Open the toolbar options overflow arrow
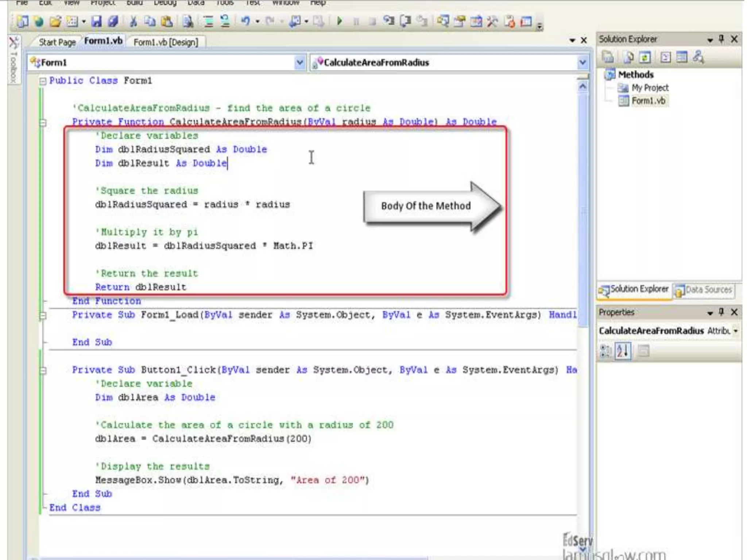The height and width of the screenshot is (560, 747). pyautogui.click(x=540, y=26)
